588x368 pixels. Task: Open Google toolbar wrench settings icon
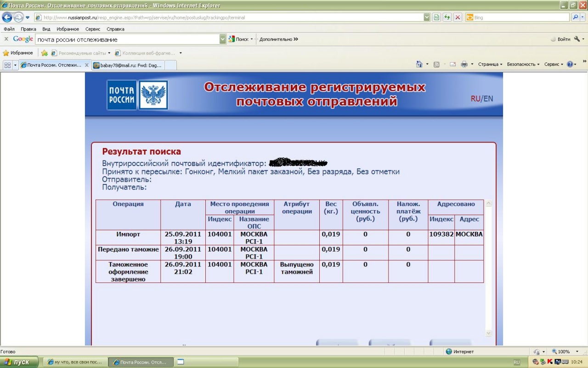pyautogui.click(x=577, y=40)
